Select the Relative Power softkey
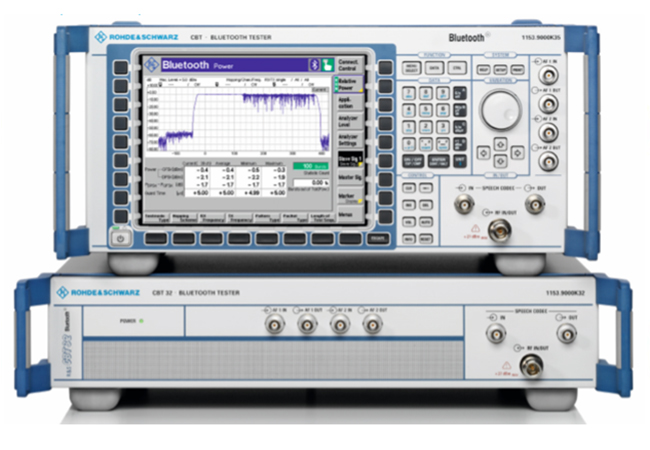This screenshot has height=450, width=650. pyautogui.click(x=349, y=84)
